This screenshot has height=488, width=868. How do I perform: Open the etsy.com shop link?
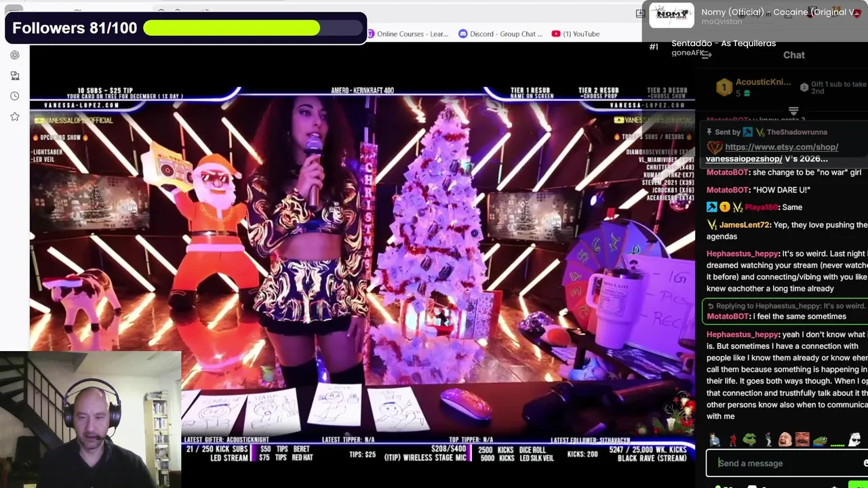pos(781,147)
